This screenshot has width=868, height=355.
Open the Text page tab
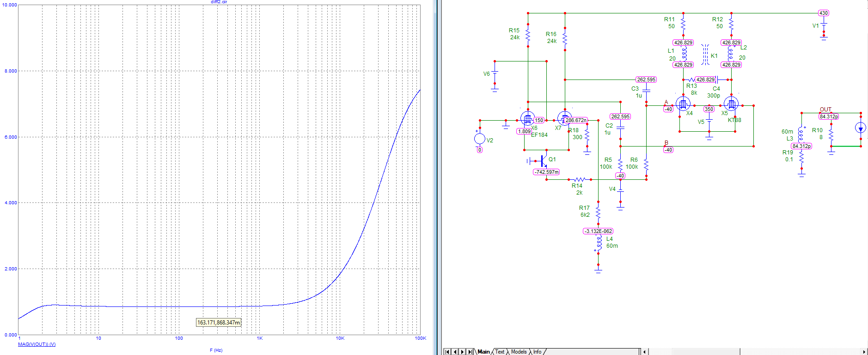[x=500, y=352]
